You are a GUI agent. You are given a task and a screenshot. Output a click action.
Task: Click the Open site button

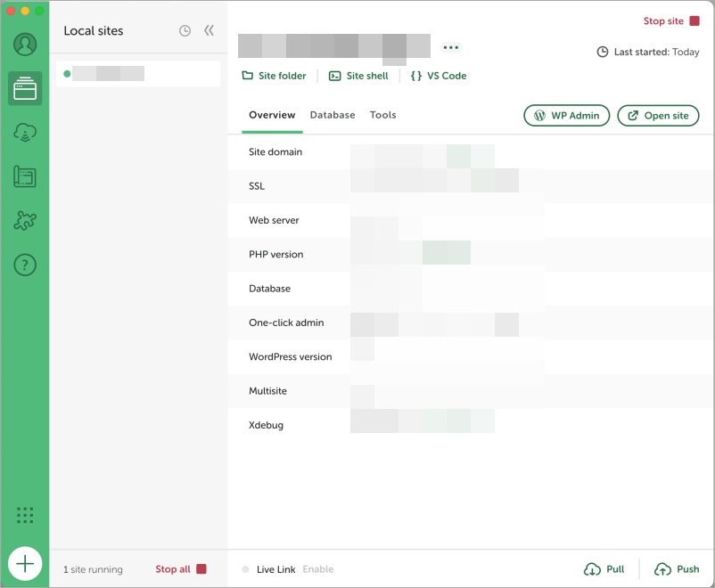[x=658, y=116]
